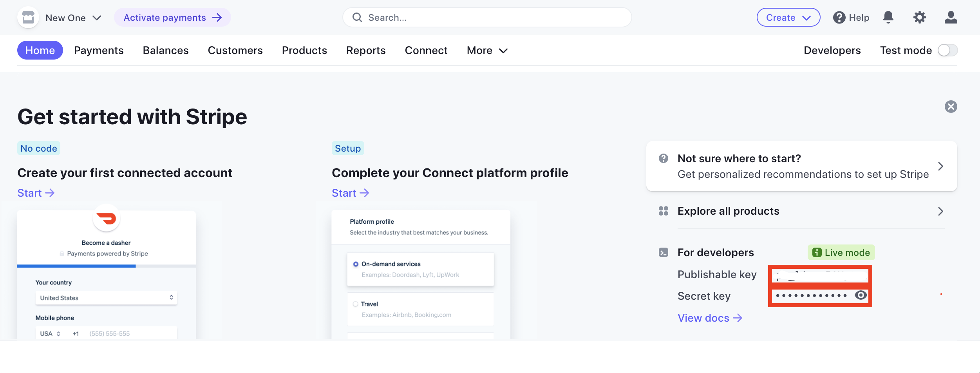This screenshot has width=980, height=373.
Task: Select the Travel radio button
Action: coord(355,304)
